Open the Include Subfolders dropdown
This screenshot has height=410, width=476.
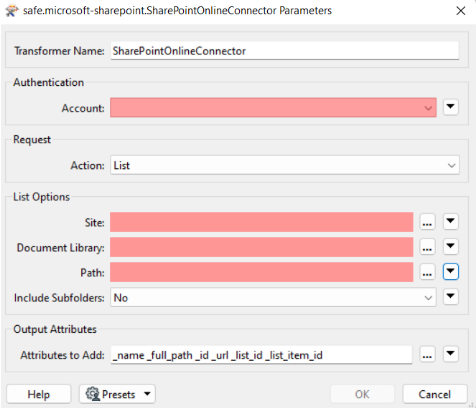click(x=273, y=297)
